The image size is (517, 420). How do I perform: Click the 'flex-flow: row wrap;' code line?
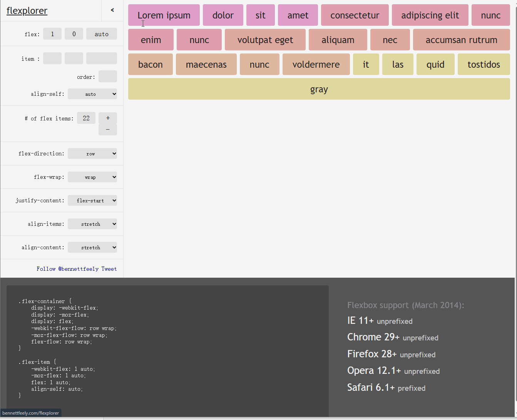tap(62, 342)
